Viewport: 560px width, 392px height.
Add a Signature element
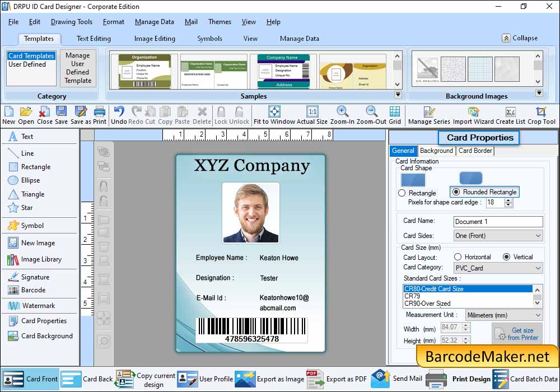point(29,277)
